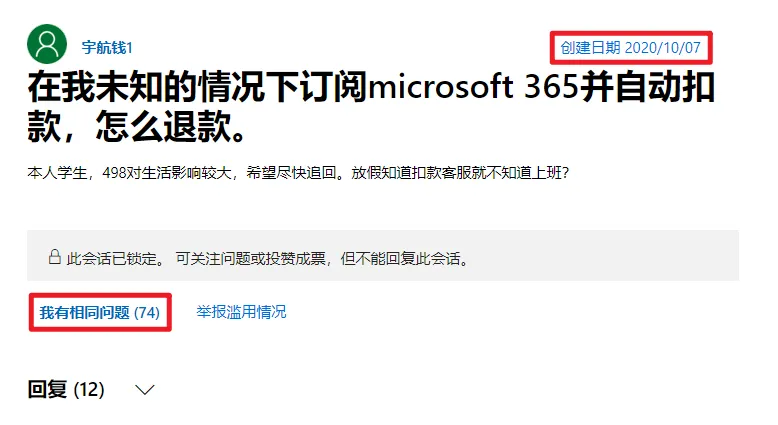The image size is (778, 425).
Task: Click the question title mentioning microsoft 365
Action: (371, 107)
